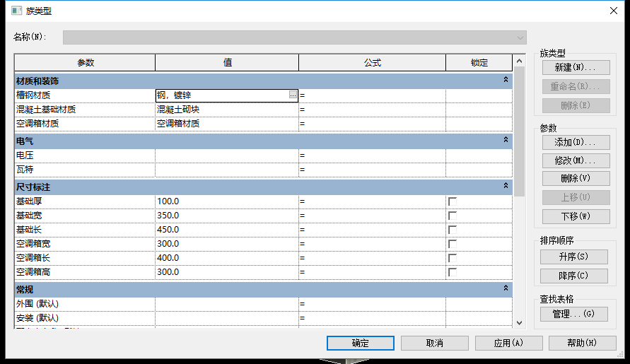Select the 混凝土基础材质 parameter name
The image size is (630, 364).
coord(46,110)
